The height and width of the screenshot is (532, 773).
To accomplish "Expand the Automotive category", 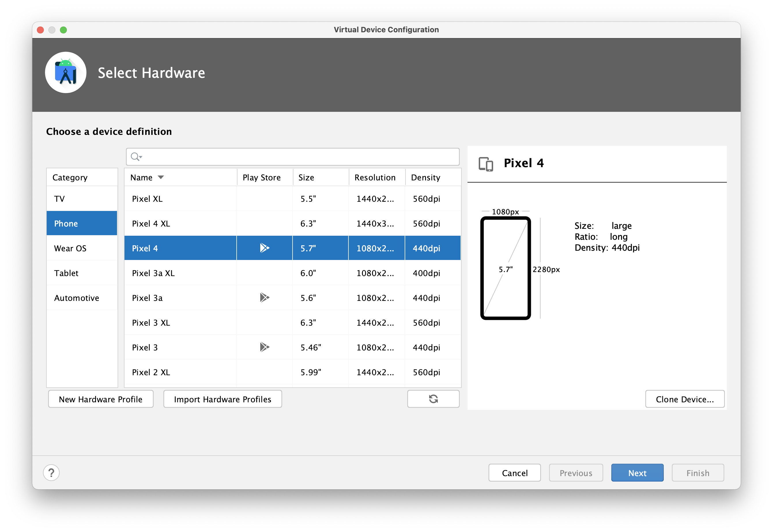I will tap(76, 298).
